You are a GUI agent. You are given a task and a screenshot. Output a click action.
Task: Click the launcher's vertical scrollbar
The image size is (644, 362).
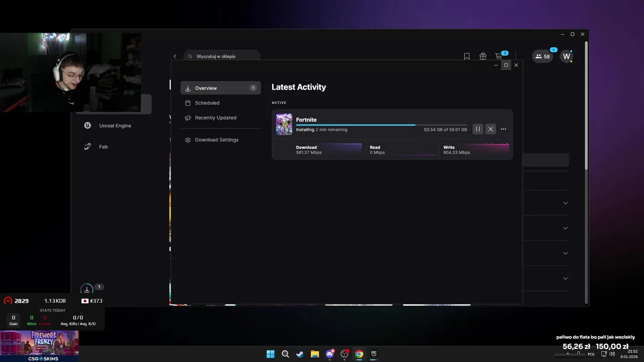(585, 106)
